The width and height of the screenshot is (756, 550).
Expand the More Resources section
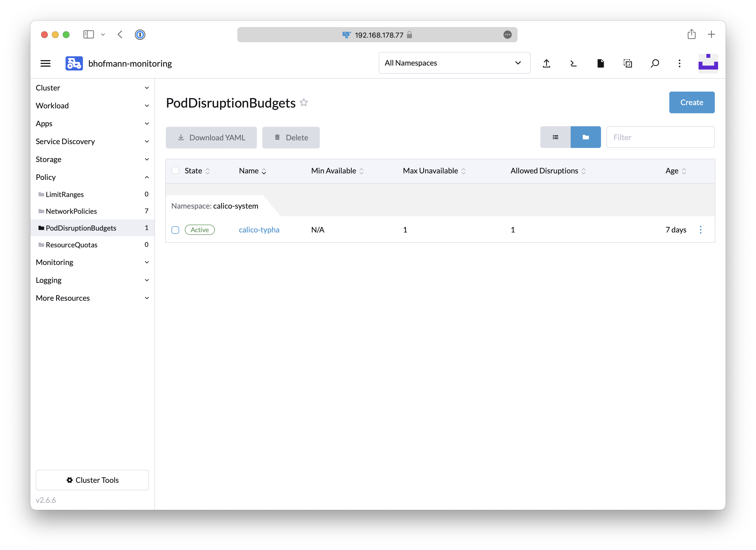[92, 298]
